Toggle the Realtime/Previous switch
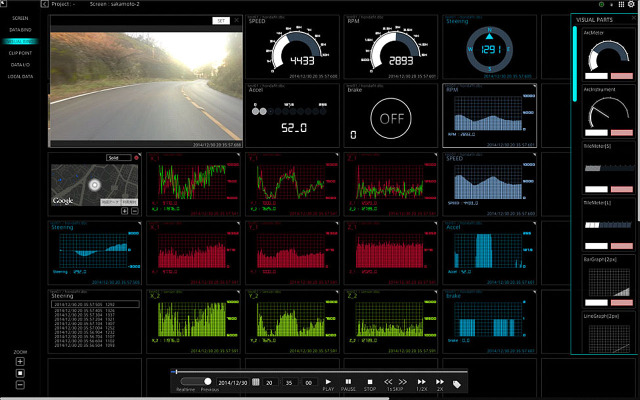This screenshot has width=640, height=400. 196,381
